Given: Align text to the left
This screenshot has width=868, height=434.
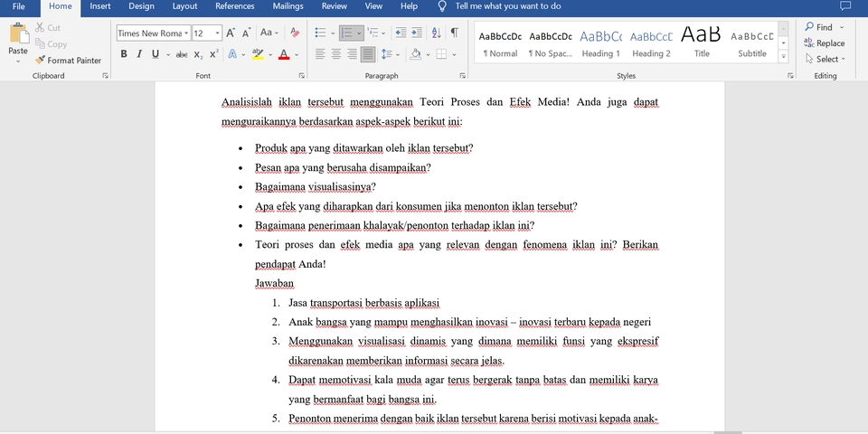Looking at the screenshot, I should point(320,54).
